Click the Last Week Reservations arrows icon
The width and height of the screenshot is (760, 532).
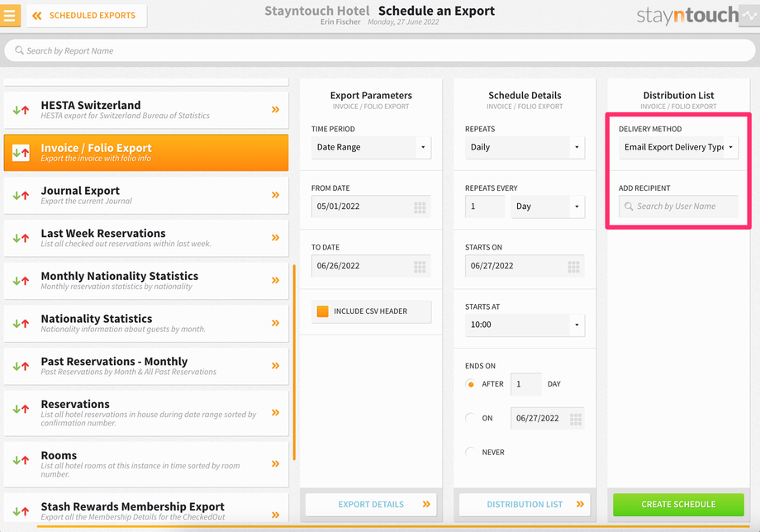pos(21,238)
